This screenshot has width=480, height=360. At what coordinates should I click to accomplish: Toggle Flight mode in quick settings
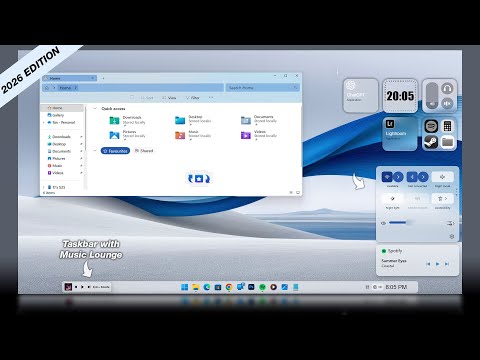click(443, 177)
